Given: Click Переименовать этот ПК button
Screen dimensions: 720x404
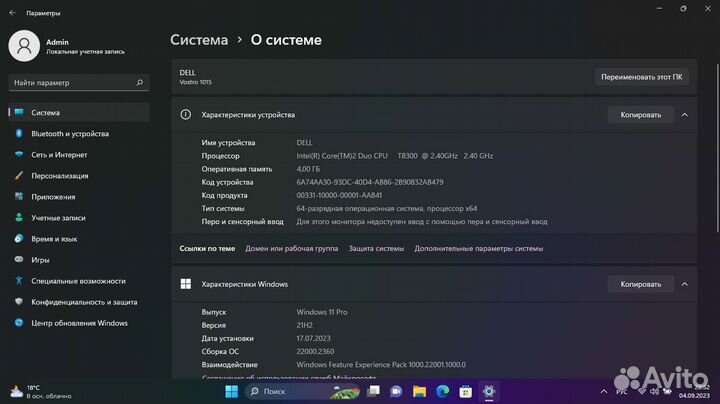Looking at the screenshot, I should 641,77.
